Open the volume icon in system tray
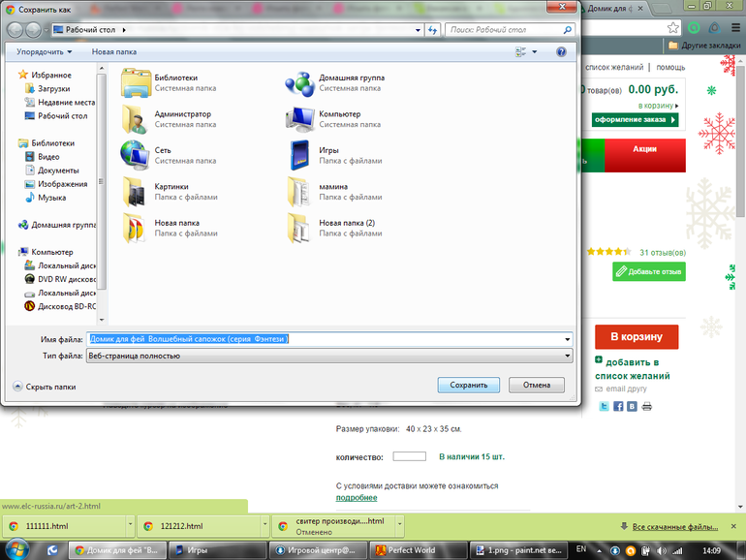 pyautogui.click(x=662, y=551)
